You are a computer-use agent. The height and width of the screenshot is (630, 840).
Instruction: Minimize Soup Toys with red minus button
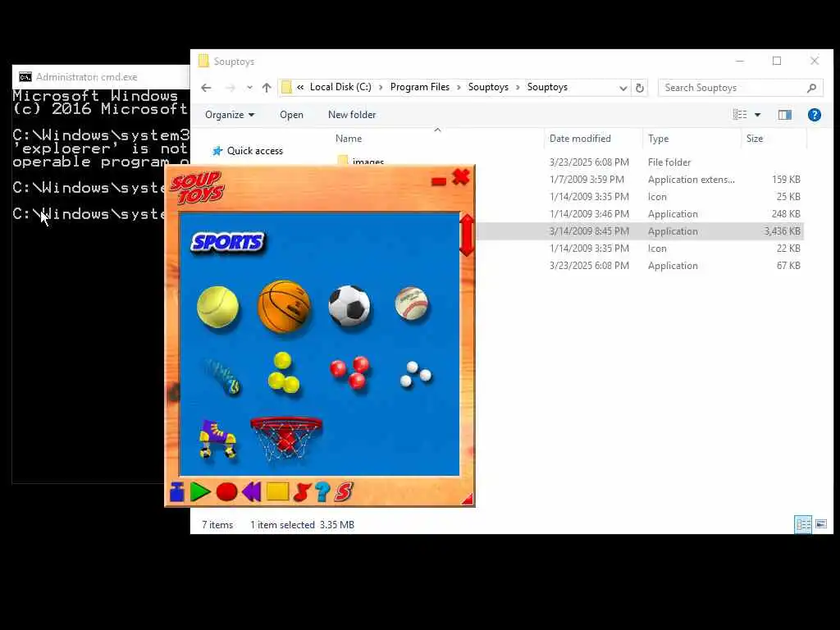click(439, 181)
